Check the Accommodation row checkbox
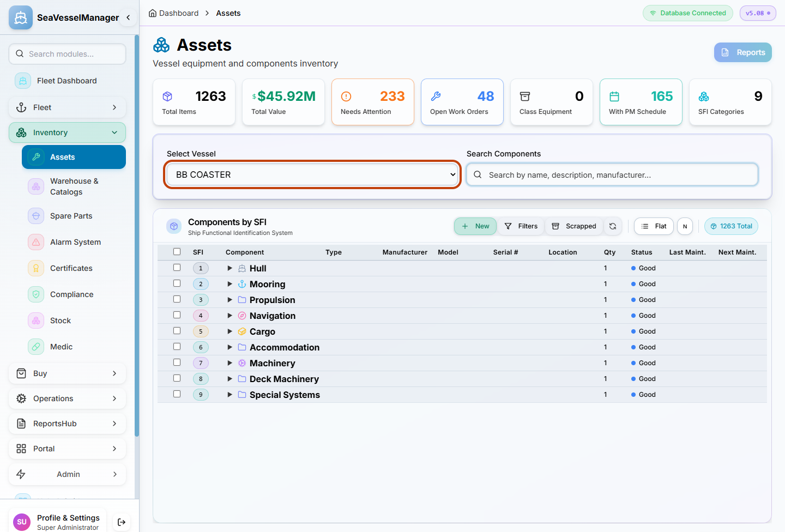785x532 pixels. (177, 347)
